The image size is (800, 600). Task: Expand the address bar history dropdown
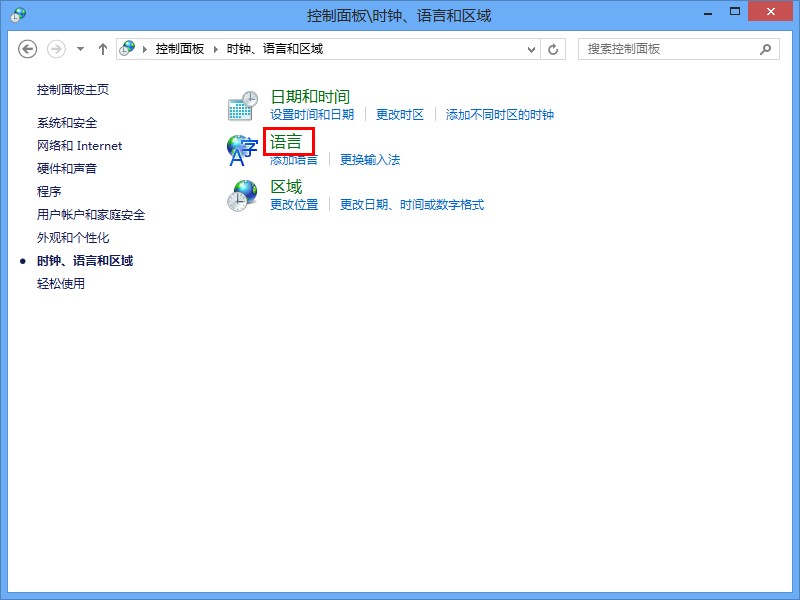pos(532,49)
